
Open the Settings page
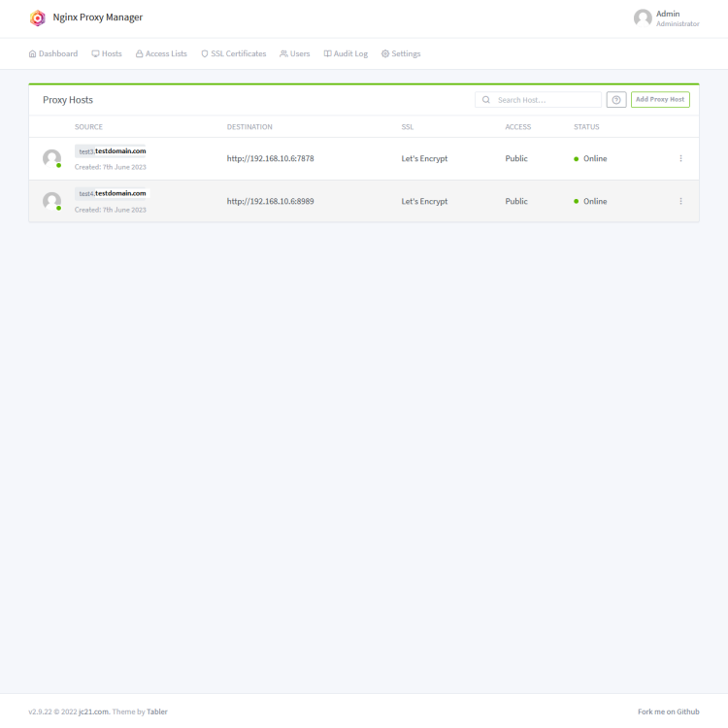(x=401, y=53)
